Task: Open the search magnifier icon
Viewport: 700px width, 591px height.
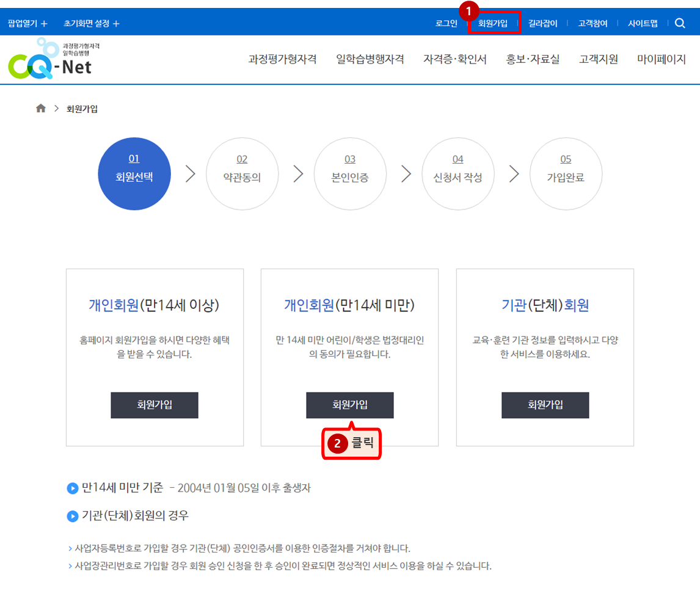Action: click(679, 23)
